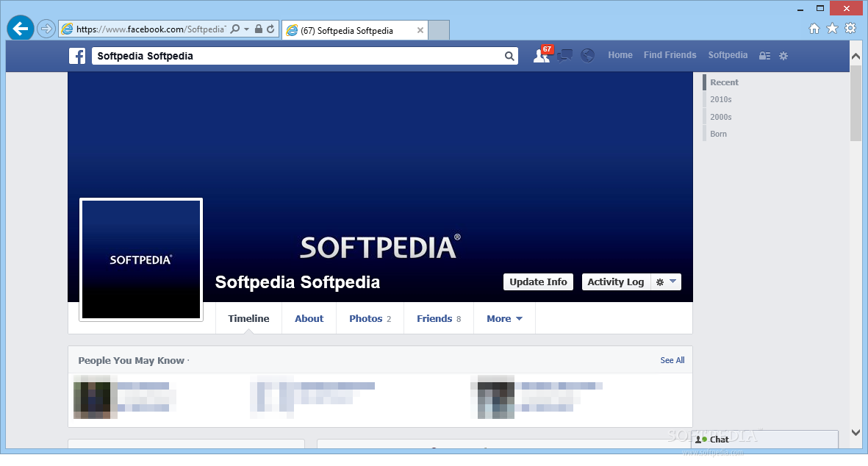Open the Chat bar

[x=765, y=440]
